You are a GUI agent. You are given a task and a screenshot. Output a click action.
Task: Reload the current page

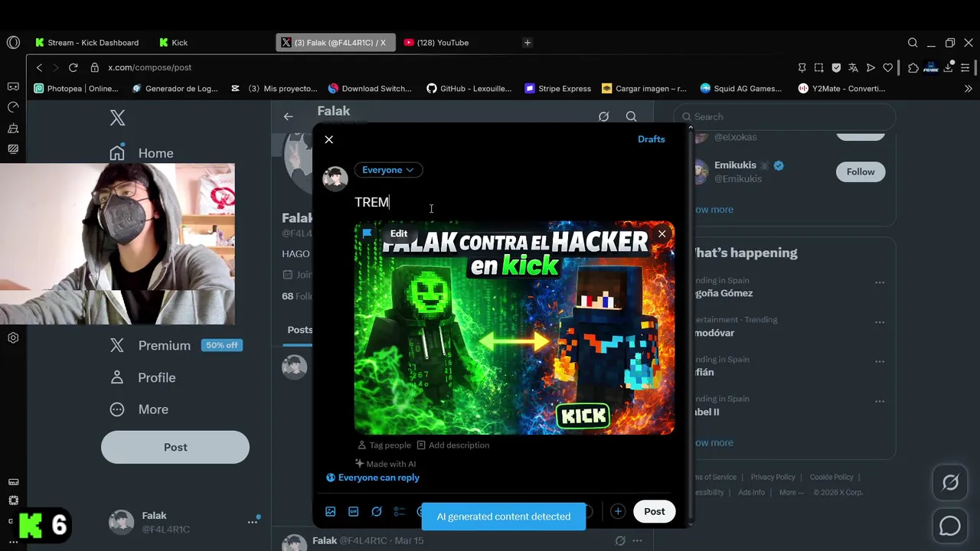73,67
